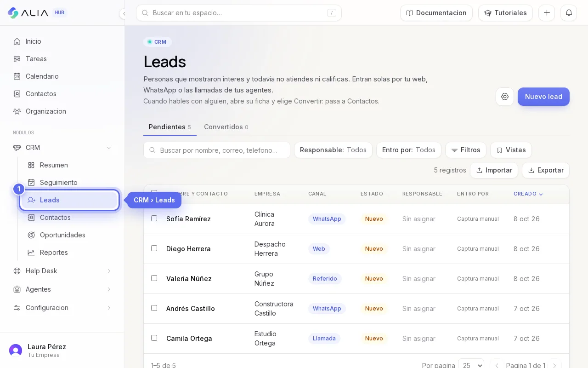Open Organizacion in the sidebar
588x368 pixels.
tap(62, 111)
